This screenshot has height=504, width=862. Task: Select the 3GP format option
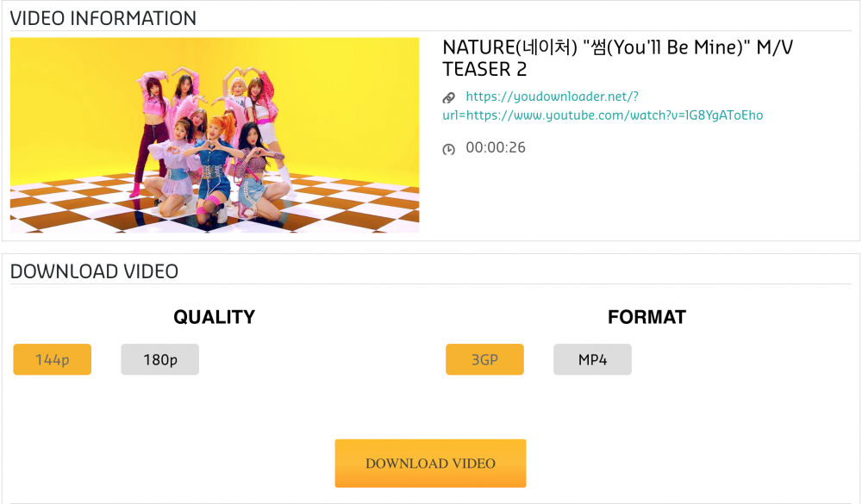click(484, 359)
